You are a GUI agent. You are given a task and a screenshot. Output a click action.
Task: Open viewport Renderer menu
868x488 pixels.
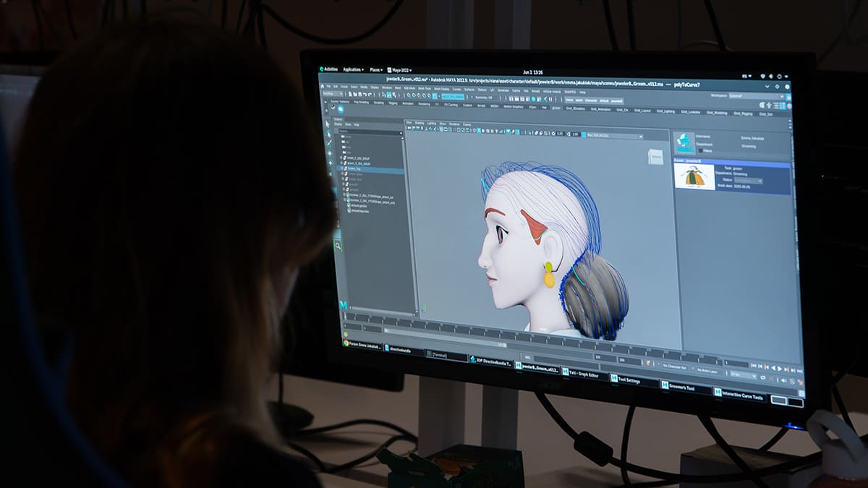coord(454,124)
